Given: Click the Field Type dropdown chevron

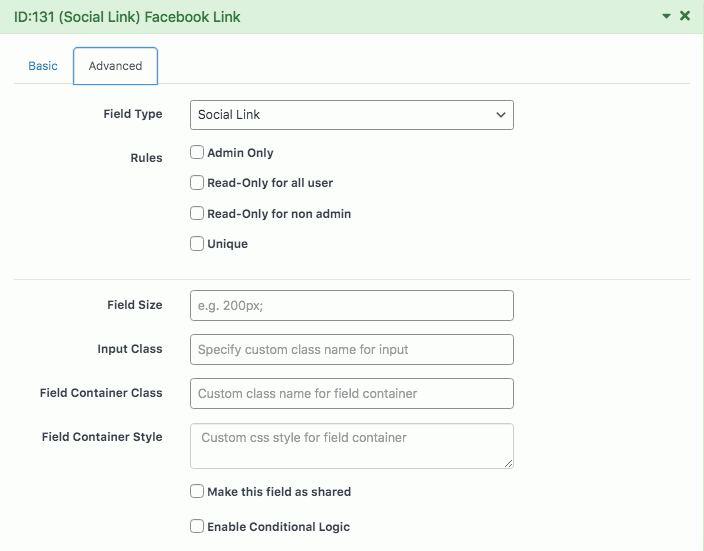Looking at the screenshot, I should pos(501,115).
